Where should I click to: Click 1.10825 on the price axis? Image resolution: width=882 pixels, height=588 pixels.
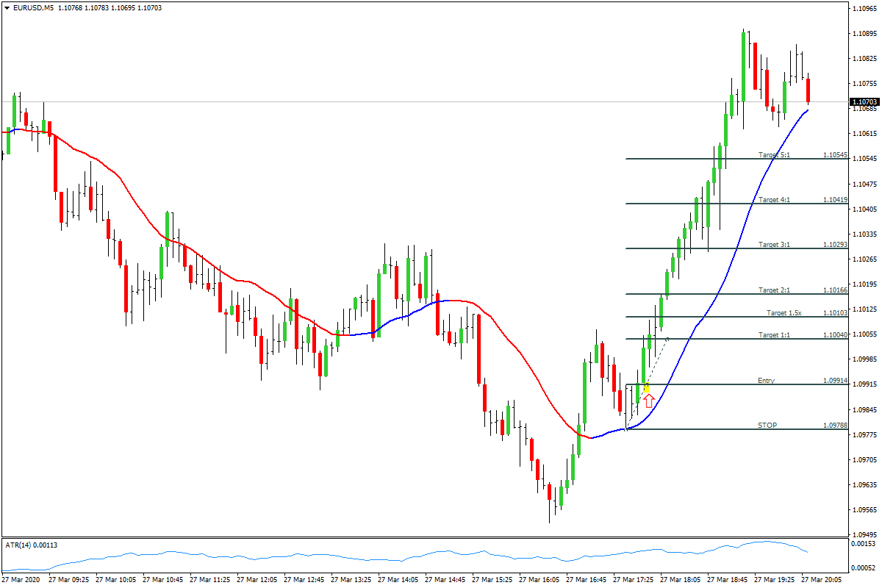[864, 59]
